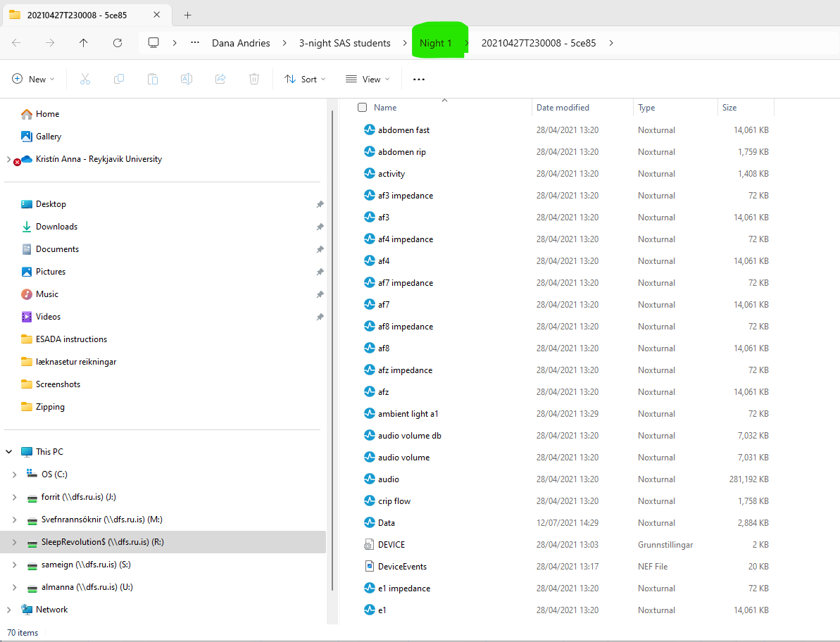Sort files by Date modified column header

pos(563,108)
